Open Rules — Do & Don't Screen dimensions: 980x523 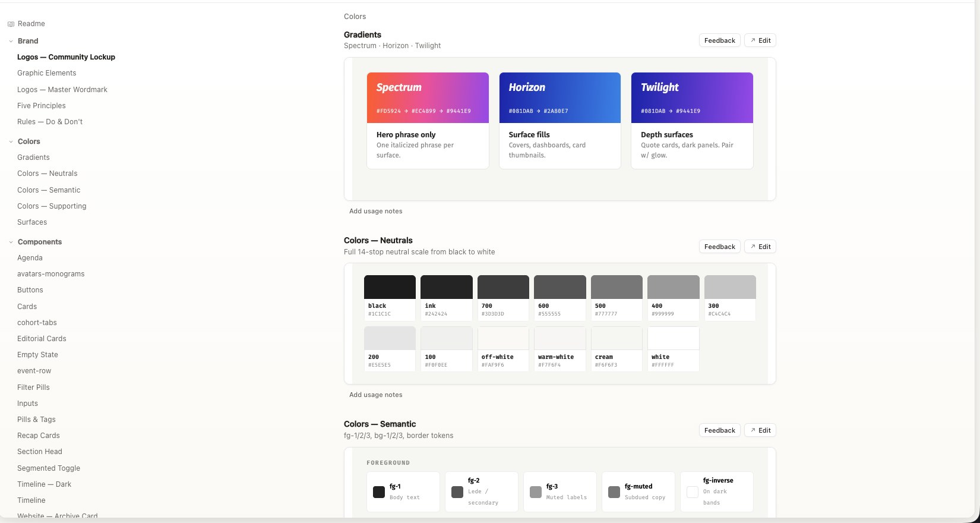(x=50, y=122)
